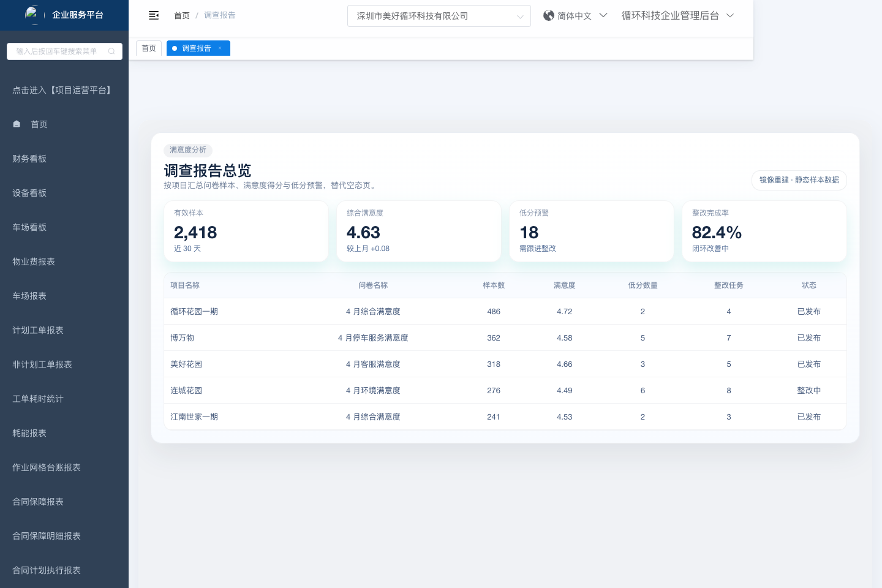Click the platform logo icon
Image resolution: width=882 pixels, height=588 pixels.
click(32, 14)
